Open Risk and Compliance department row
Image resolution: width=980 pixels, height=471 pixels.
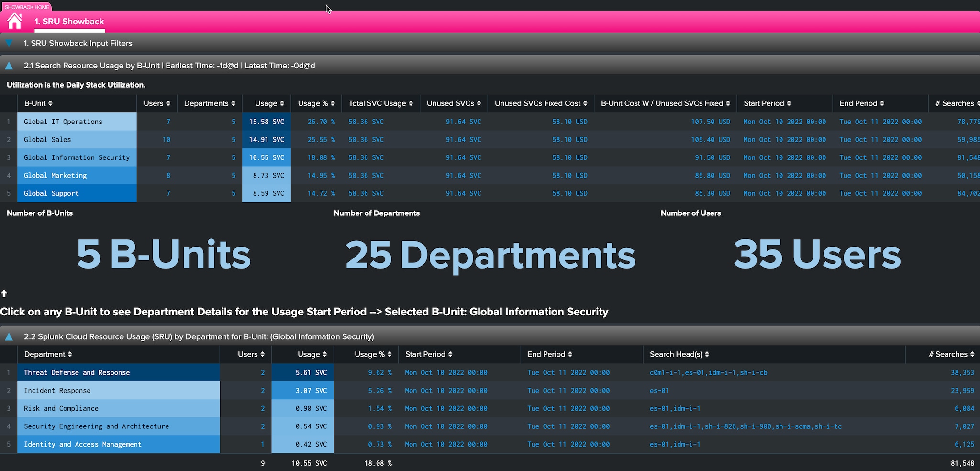[119, 408]
